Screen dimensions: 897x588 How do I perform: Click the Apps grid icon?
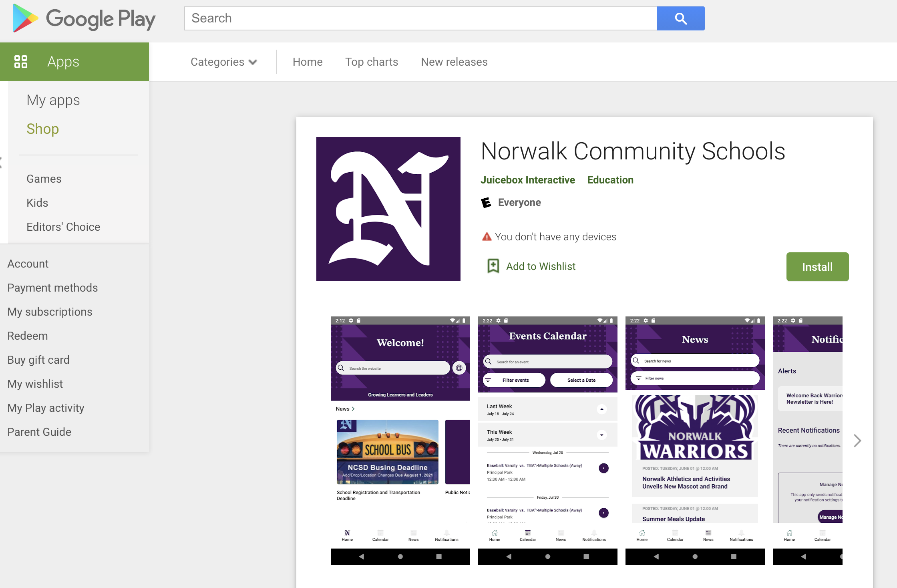[21, 62]
